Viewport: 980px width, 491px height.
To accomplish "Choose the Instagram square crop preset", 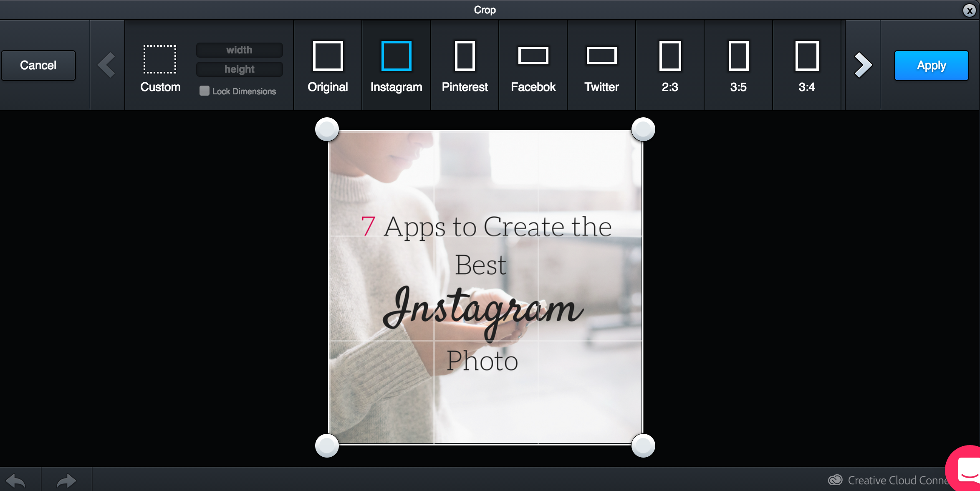I will pyautogui.click(x=396, y=66).
